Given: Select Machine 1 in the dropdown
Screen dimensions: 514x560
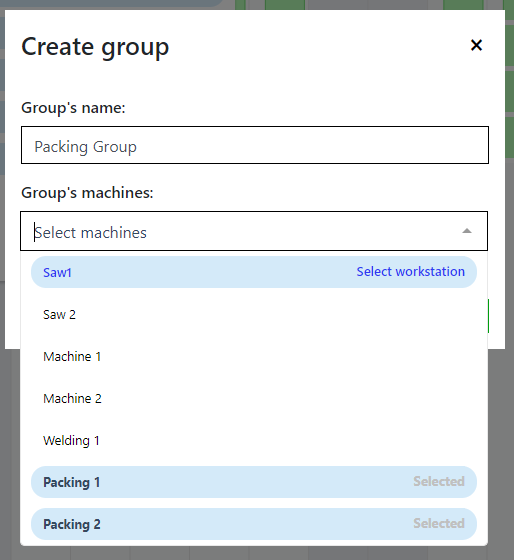Looking at the screenshot, I should pos(254,356).
